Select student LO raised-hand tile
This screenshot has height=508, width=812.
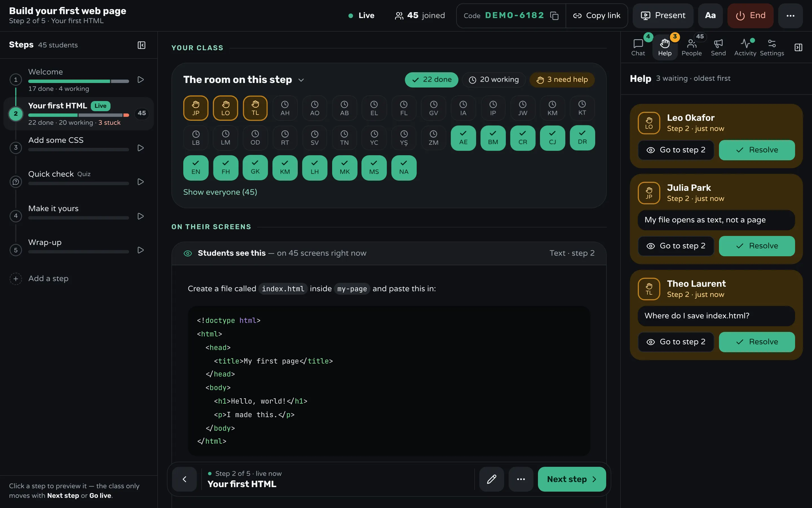point(226,108)
